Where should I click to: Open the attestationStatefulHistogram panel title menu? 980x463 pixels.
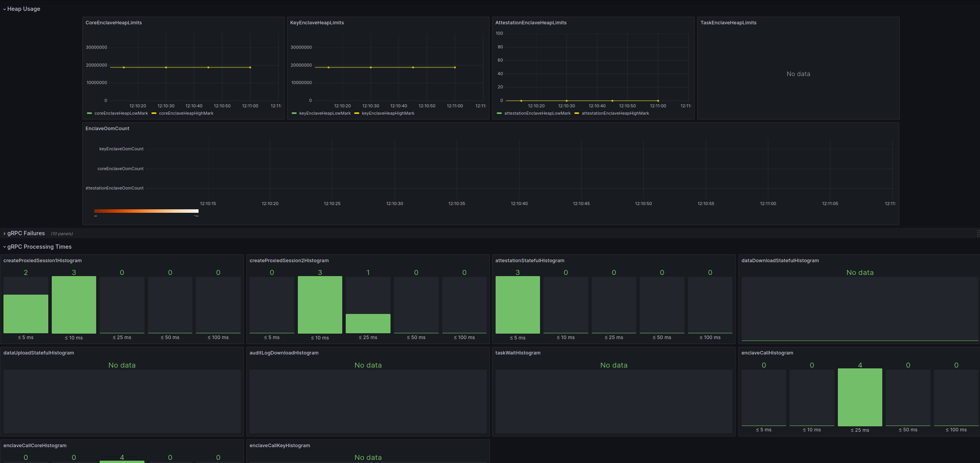530,261
